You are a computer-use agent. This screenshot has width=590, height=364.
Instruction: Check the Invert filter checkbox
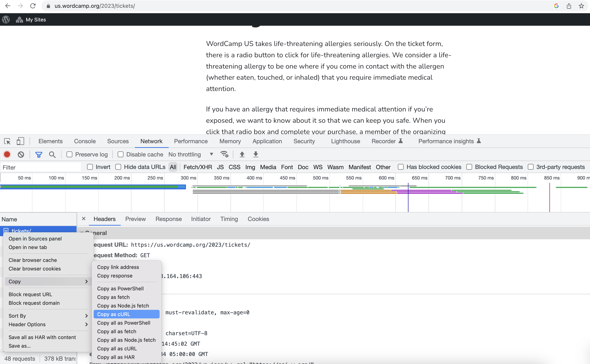pyautogui.click(x=90, y=167)
